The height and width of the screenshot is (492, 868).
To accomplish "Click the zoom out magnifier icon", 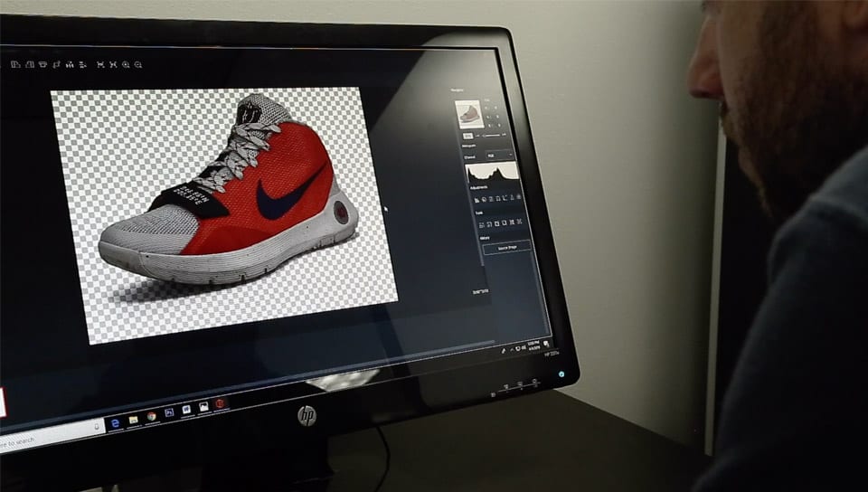I will [x=137, y=65].
